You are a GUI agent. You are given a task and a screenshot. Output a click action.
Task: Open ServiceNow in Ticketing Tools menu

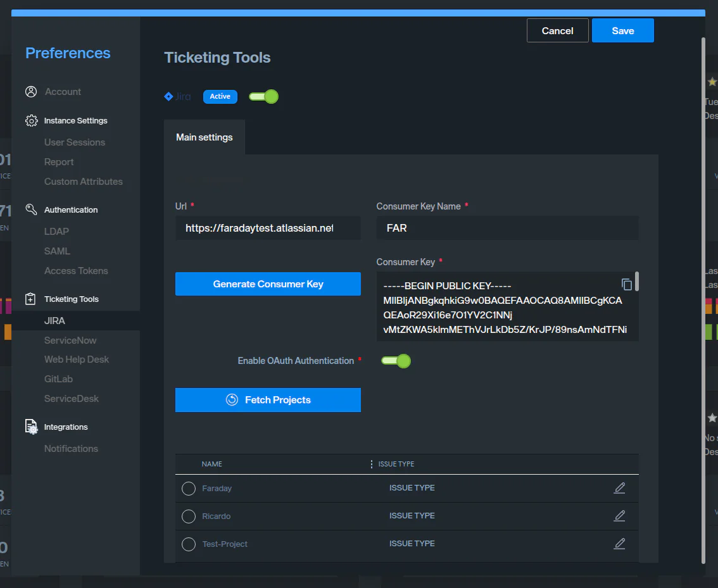click(x=70, y=341)
